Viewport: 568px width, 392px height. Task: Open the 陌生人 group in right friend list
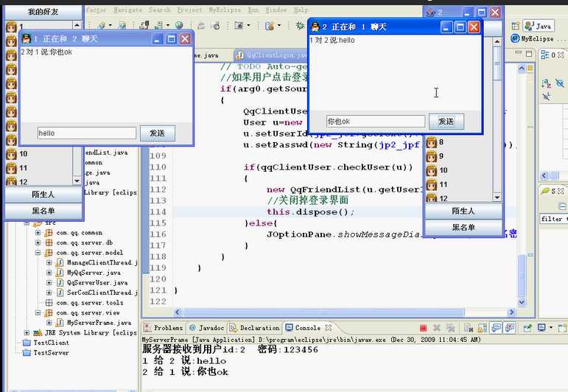(x=463, y=211)
